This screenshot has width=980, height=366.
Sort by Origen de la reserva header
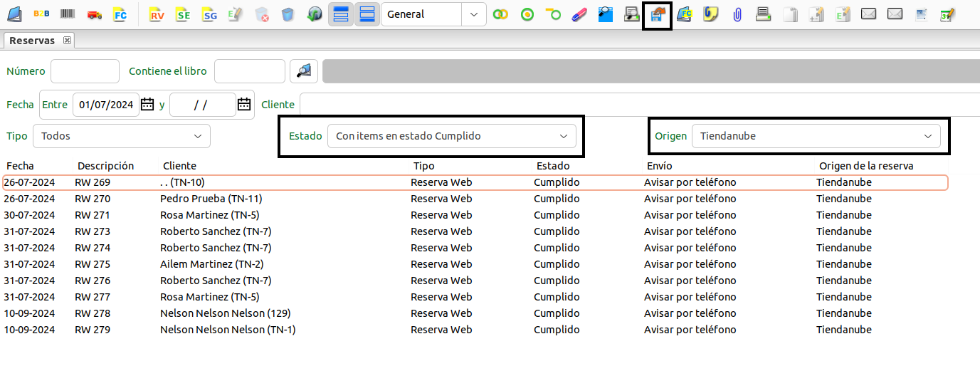(x=865, y=166)
